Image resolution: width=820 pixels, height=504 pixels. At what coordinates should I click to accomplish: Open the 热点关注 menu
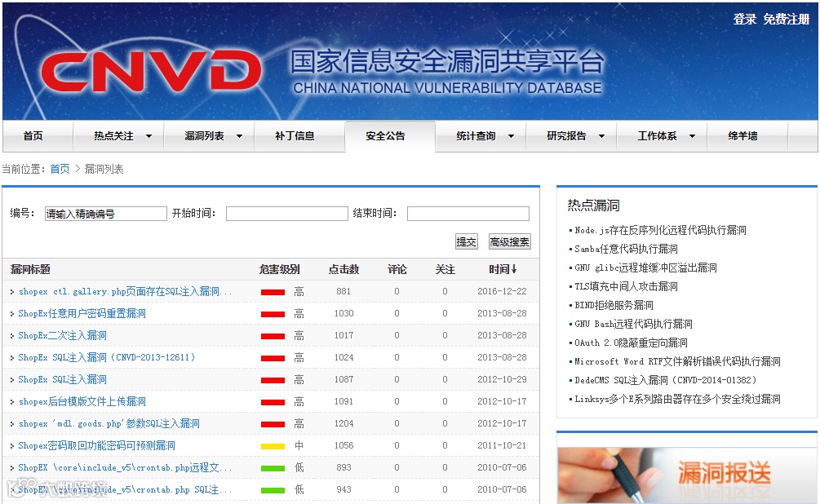(x=113, y=136)
